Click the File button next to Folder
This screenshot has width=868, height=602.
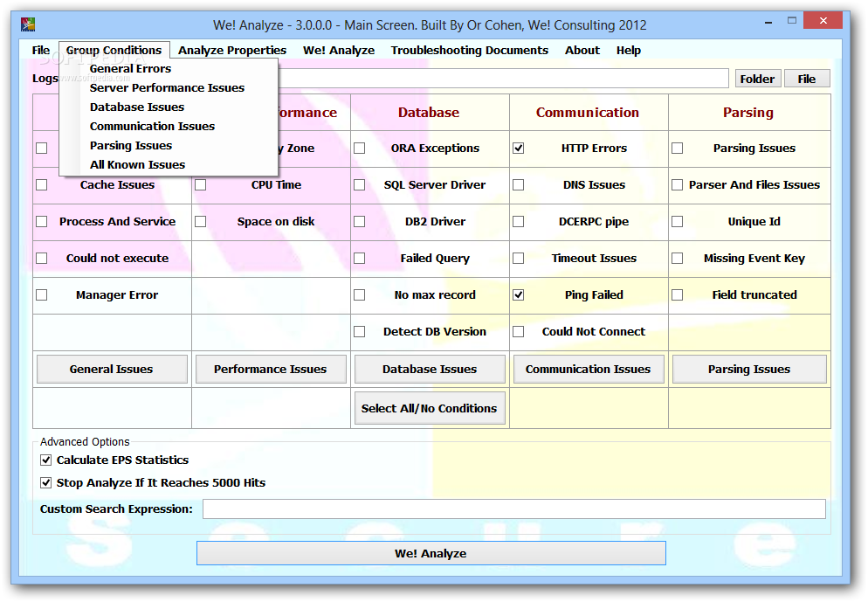pyautogui.click(x=807, y=79)
